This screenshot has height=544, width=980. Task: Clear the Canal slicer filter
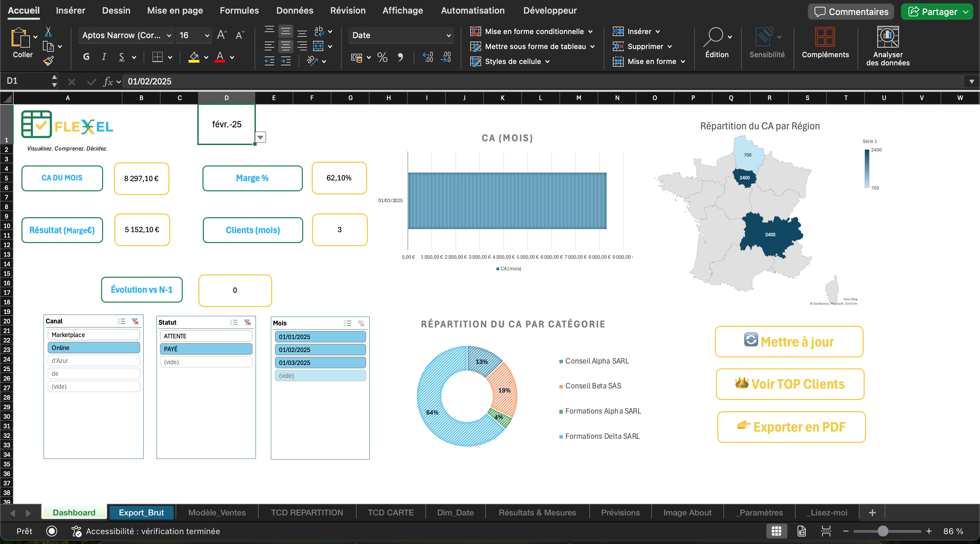pos(135,321)
